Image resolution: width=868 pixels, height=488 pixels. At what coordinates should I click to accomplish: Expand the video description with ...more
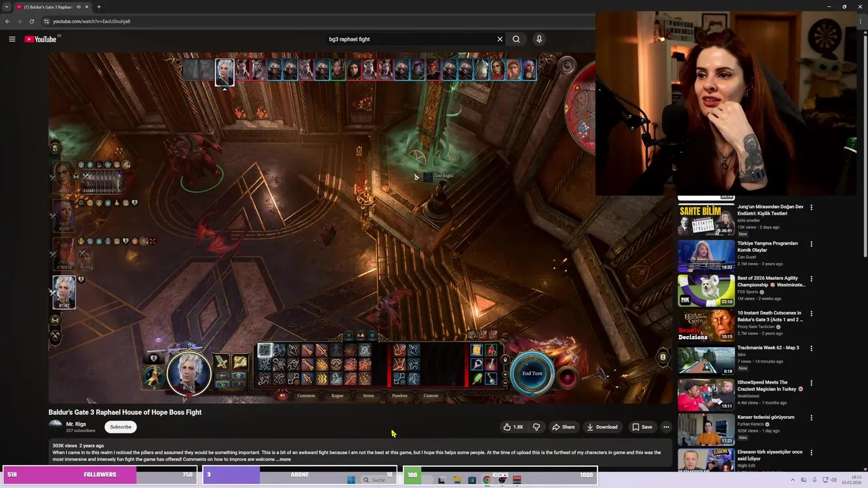click(283, 460)
